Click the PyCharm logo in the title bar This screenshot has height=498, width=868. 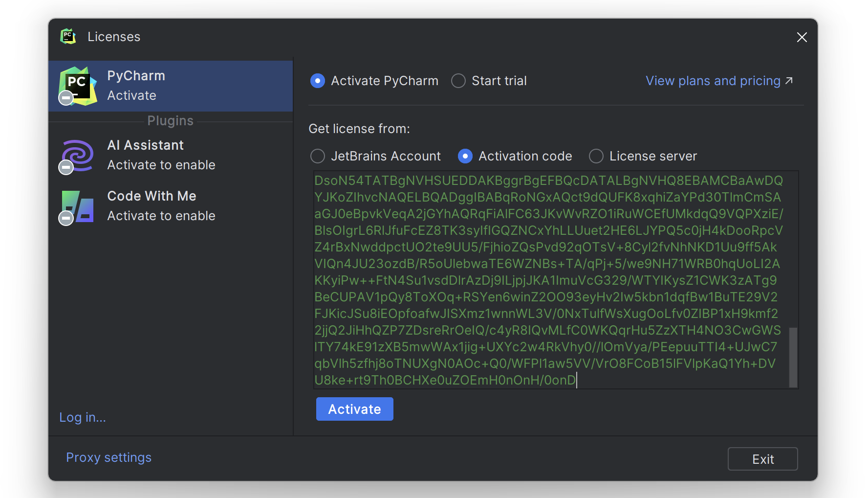pos(68,37)
